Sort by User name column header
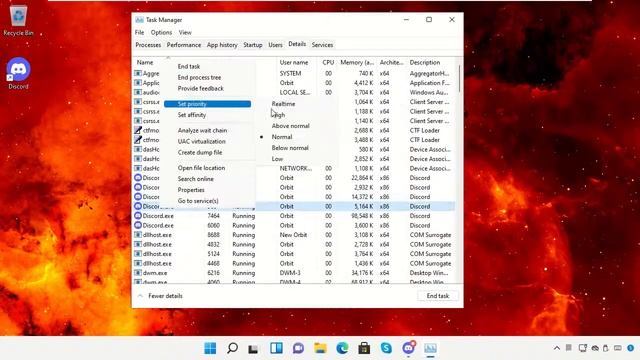The width and height of the screenshot is (640, 360). (294, 62)
